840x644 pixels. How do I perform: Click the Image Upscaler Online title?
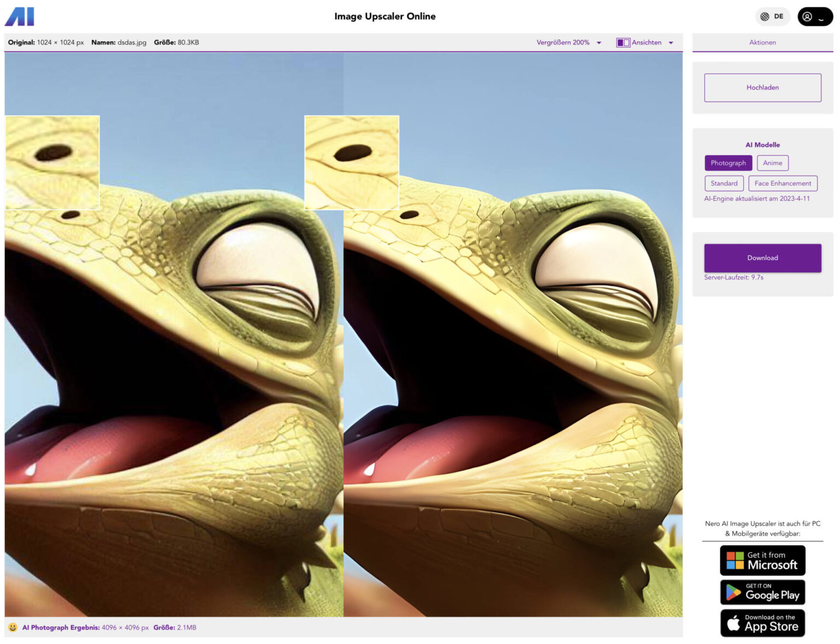click(x=386, y=16)
